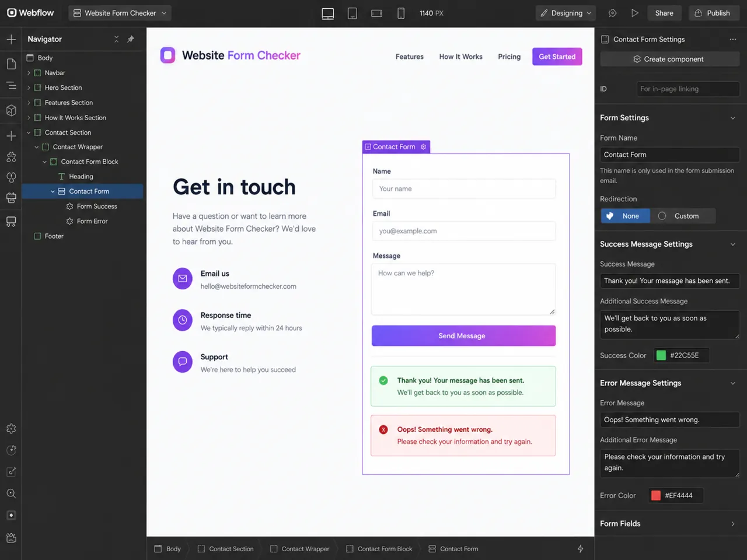The height and width of the screenshot is (560, 747).
Task: Expand the Hero Section tree item
Action: [x=29, y=87]
